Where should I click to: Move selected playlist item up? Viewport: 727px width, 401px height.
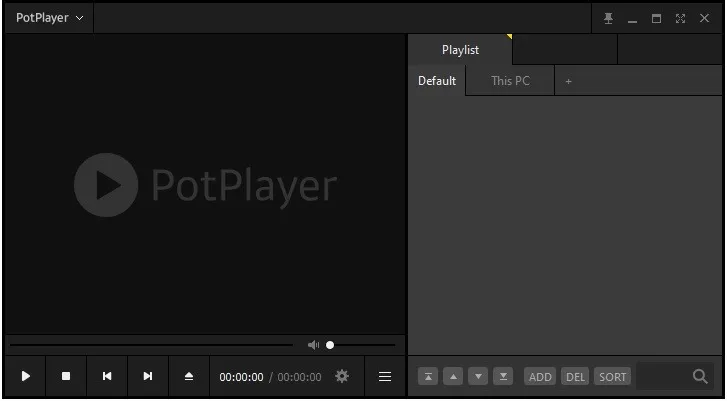(x=453, y=376)
